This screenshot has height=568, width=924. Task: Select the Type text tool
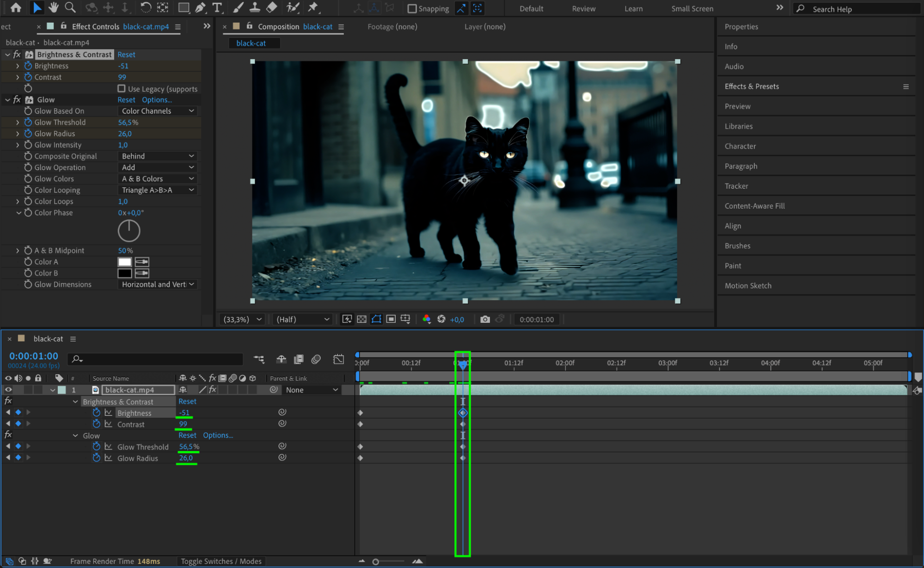point(217,7)
